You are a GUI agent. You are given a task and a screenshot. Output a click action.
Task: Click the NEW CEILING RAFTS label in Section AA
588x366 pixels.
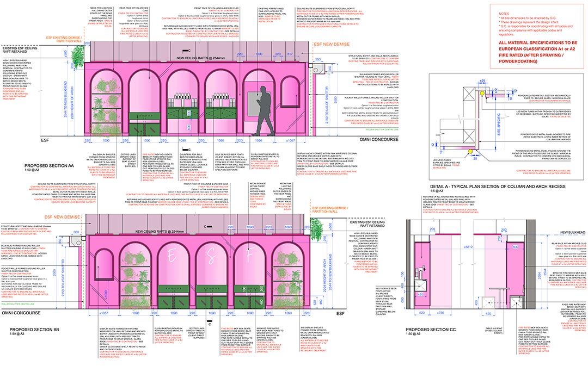(201, 58)
